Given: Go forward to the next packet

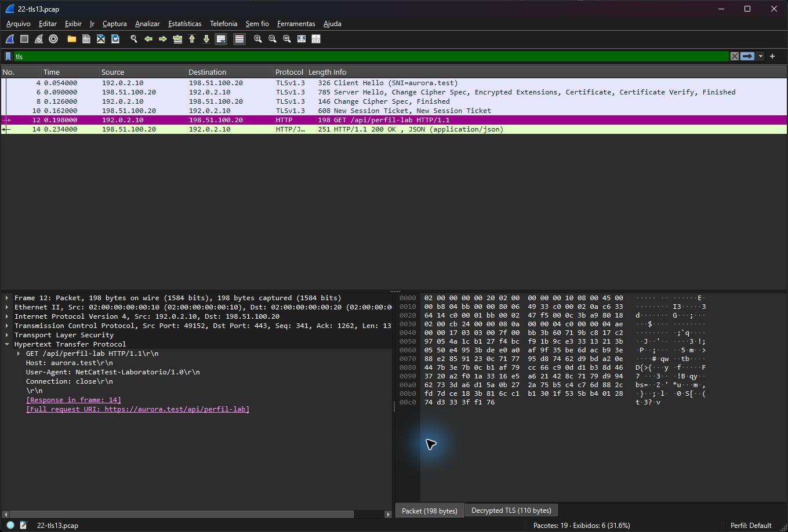Looking at the screenshot, I should click(163, 39).
